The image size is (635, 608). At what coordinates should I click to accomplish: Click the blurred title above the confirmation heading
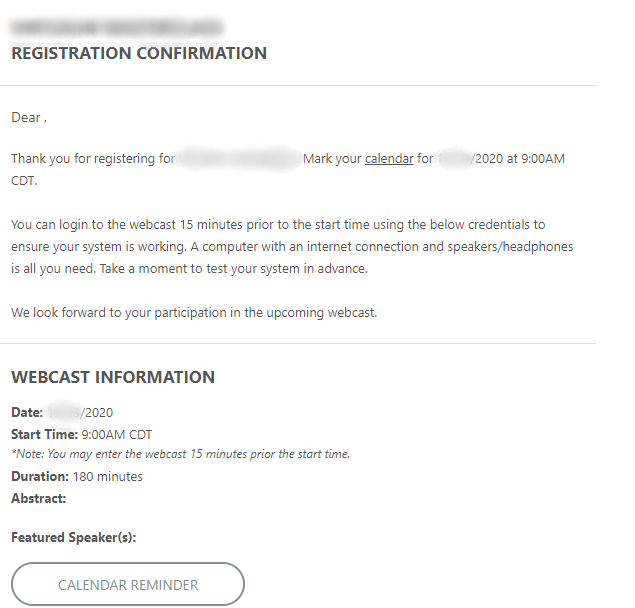tap(116, 27)
